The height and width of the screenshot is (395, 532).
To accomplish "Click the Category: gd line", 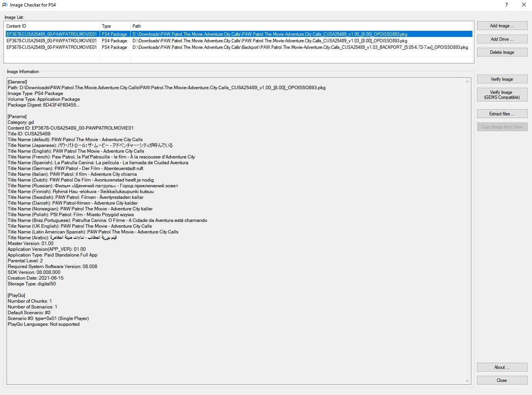I will coord(21,122).
